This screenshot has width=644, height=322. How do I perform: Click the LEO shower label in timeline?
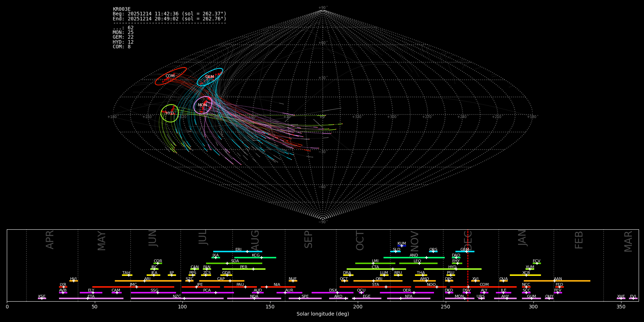(x=417, y=261)
